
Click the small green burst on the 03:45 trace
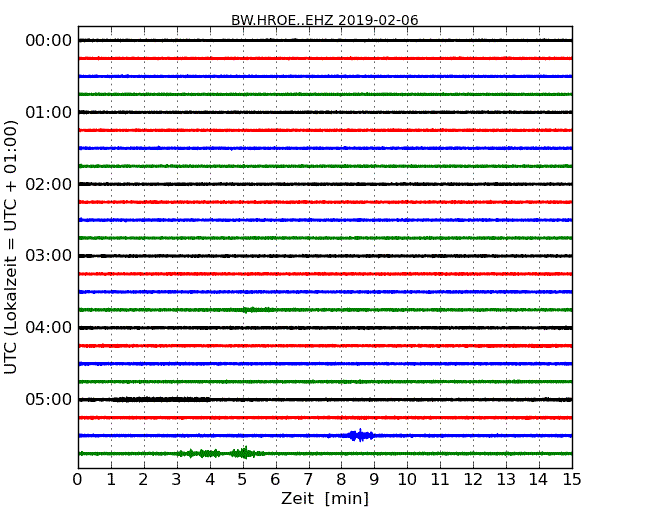255,310
